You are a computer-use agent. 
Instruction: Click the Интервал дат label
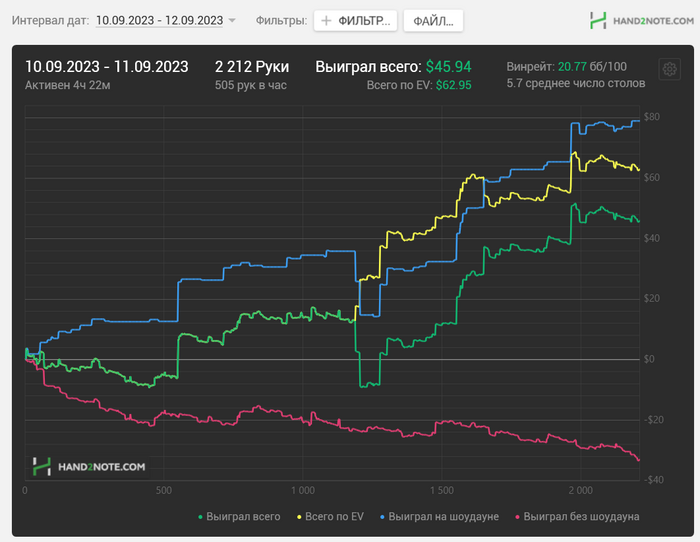[50, 21]
